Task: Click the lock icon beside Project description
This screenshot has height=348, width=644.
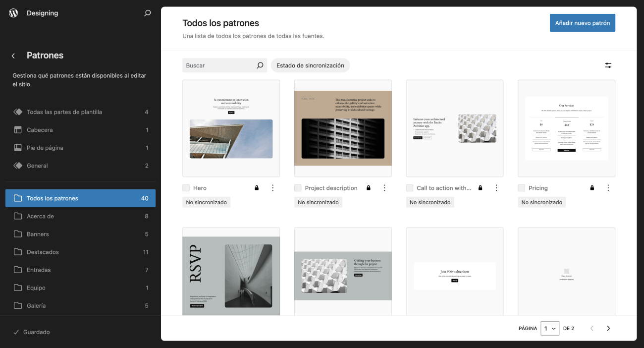Action: 368,188
